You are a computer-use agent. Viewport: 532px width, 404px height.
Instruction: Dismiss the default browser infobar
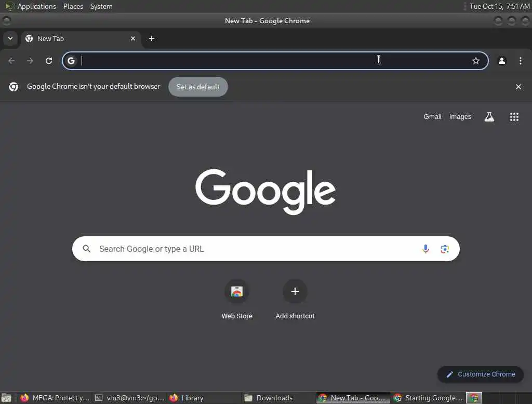coord(518,87)
